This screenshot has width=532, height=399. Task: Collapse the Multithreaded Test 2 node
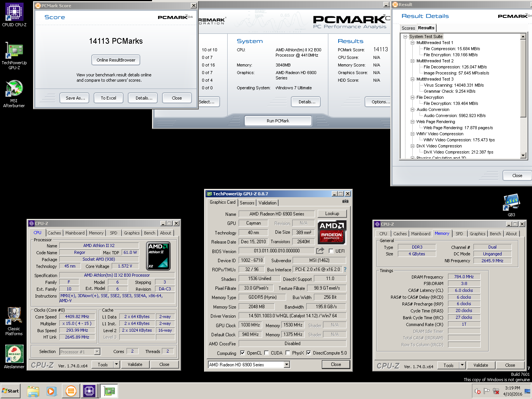point(412,61)
